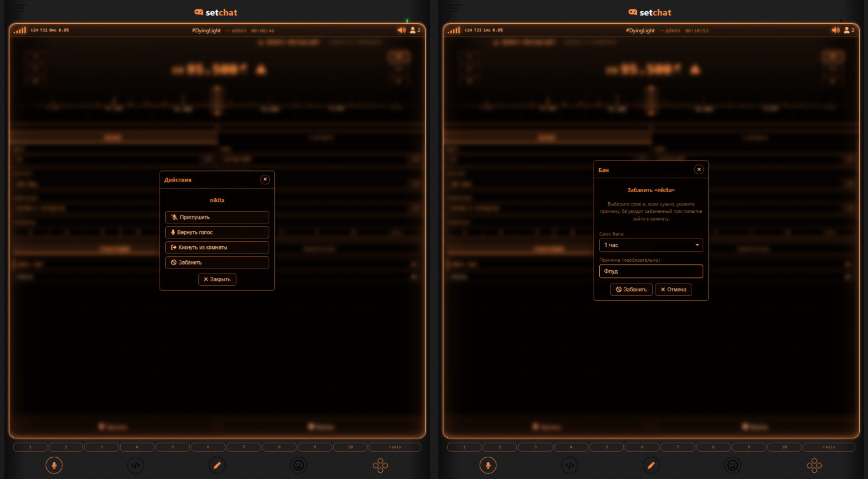The width and height of the screenshot is (868, 479).
Task: Click setchat logo above left window
Action: point(216,12)
